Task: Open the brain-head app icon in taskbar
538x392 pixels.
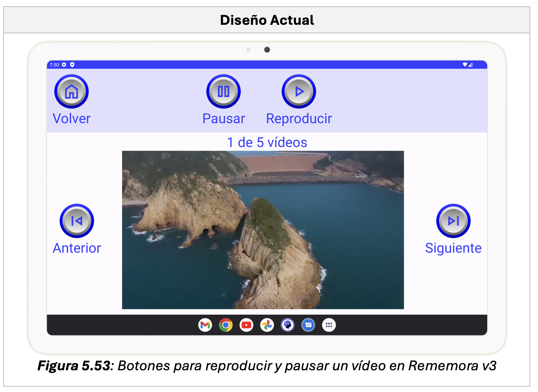Action: click(x=288, y=325)
